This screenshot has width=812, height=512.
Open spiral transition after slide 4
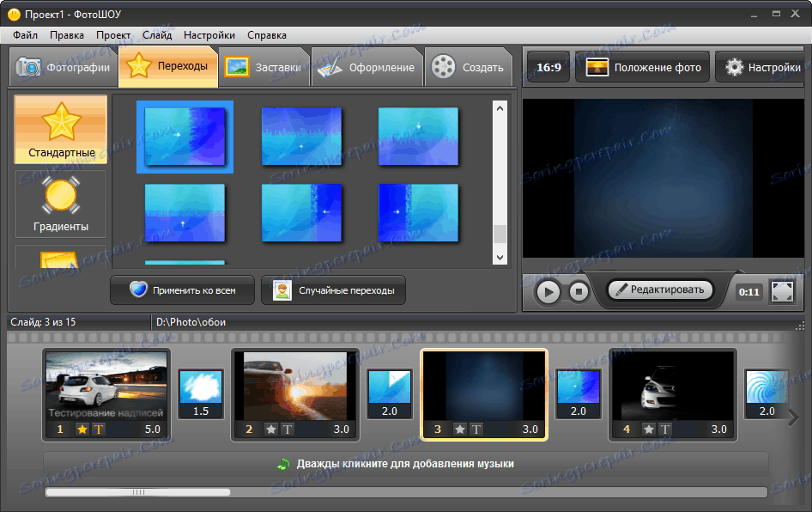pos(767,393)
